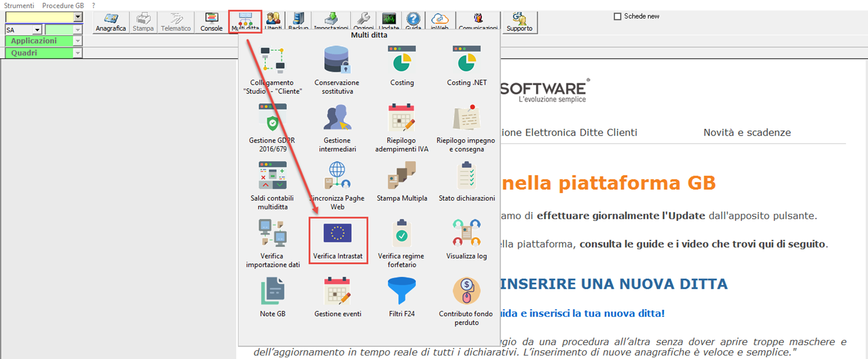Open Gestione GDPR 2016/679
This screenshot has width=868, height=359.
273,128
